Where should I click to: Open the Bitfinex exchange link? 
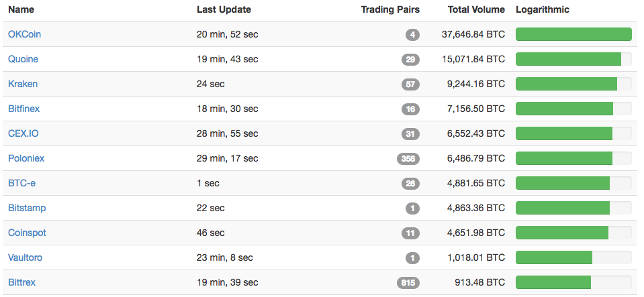click(24, 109)
